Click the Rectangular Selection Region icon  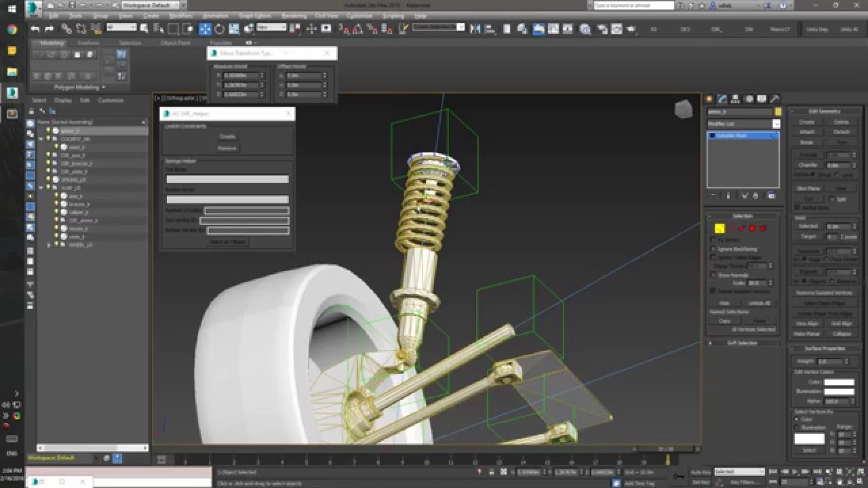[x=174, y=29]
